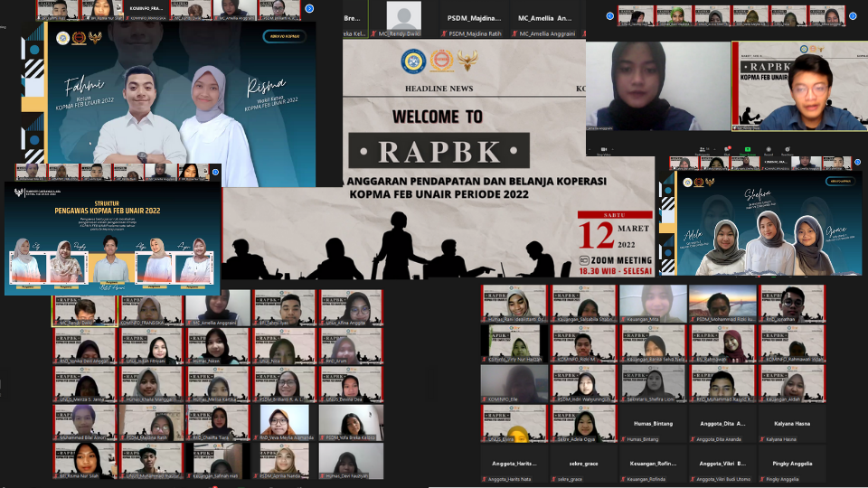Image resolution: width=868 pixels, height=488 pixels.
Task: Click the Record icon in Zoom toolbar
Action: pos(769,149)
